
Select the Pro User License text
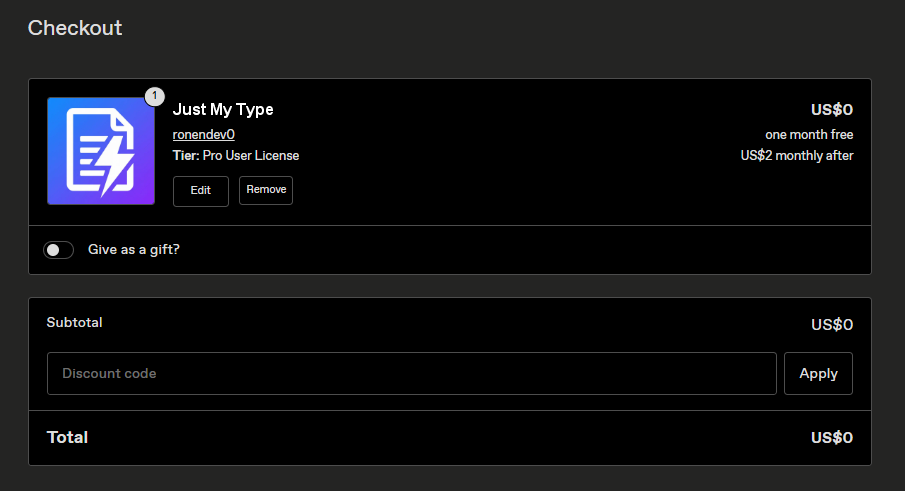coord(251,156)
